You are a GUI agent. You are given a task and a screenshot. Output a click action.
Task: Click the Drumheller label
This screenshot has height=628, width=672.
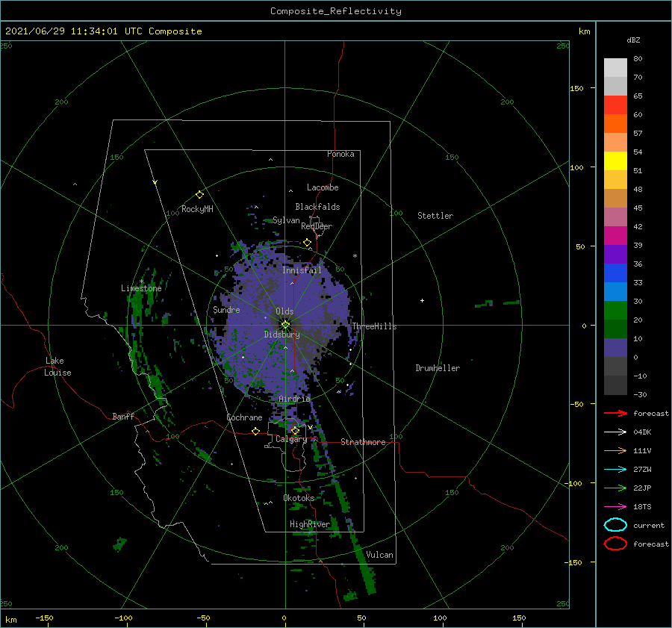438,368
